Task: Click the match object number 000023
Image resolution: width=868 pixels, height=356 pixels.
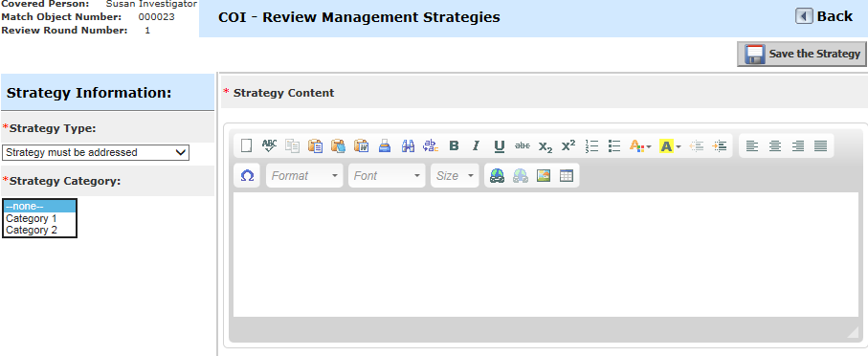Action: point(157,16)
